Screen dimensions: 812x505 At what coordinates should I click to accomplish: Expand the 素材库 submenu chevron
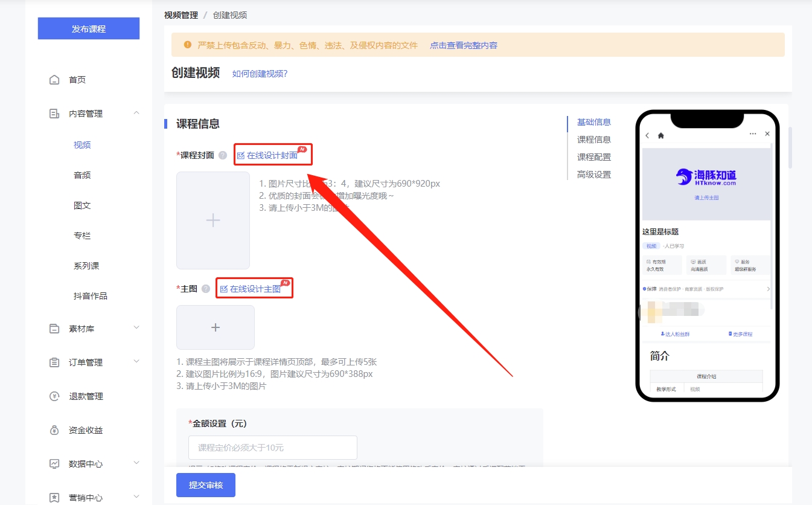click(136, 328)
